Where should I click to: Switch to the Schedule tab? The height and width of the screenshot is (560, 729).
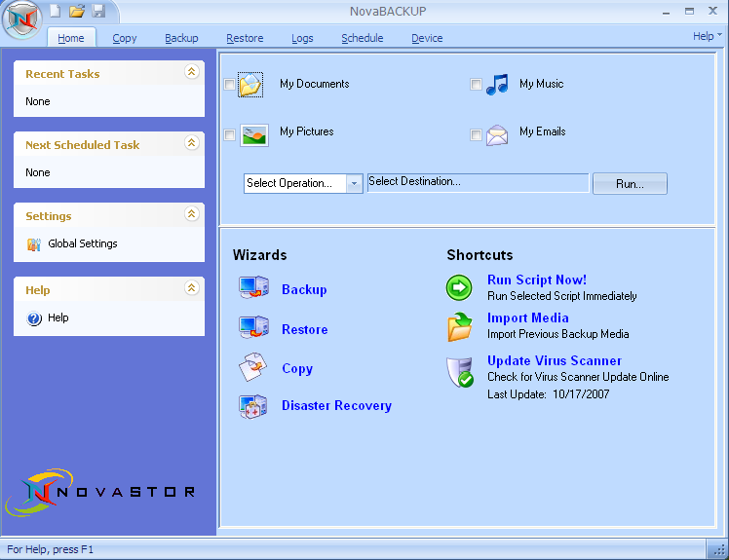pos(363,38)
